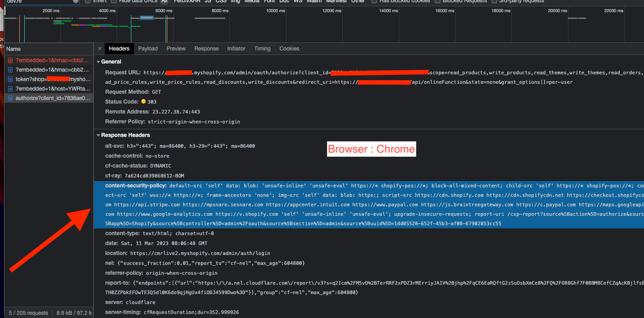Click Remote Address 23.227.38.74:443
This screenshot has height=318, width=644.
point(152,112)
